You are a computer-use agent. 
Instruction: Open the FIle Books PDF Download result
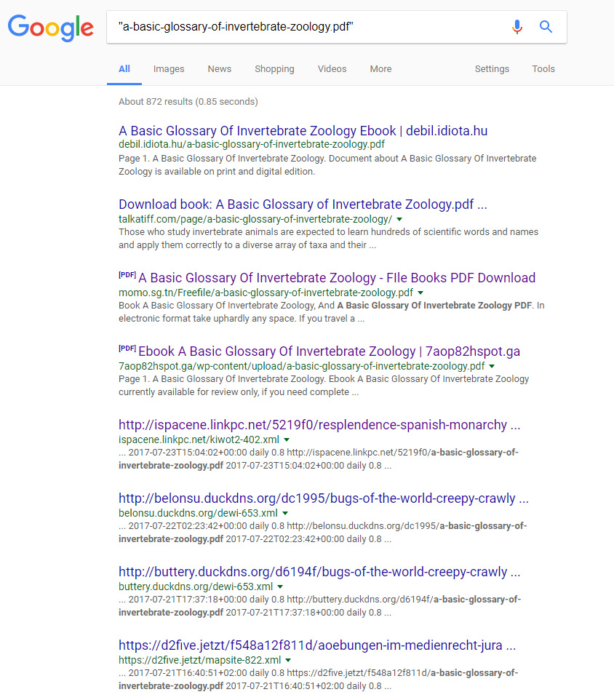[336, 278]
